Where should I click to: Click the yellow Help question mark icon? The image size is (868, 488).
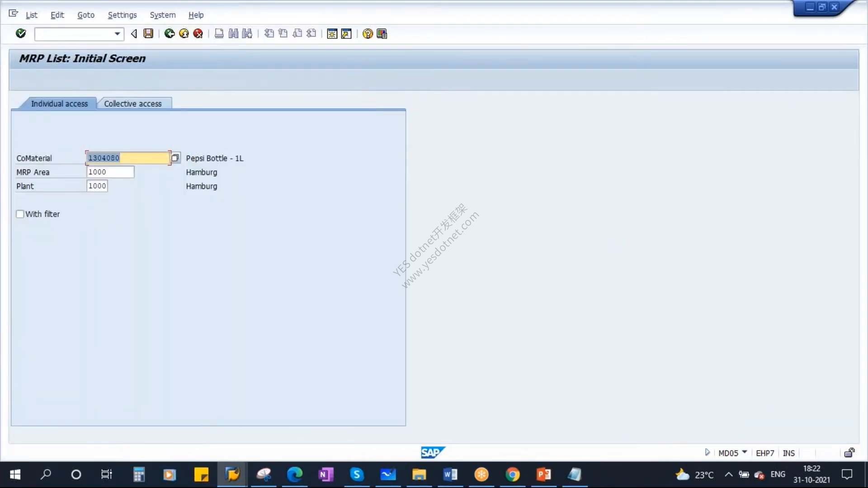[368, 34]
